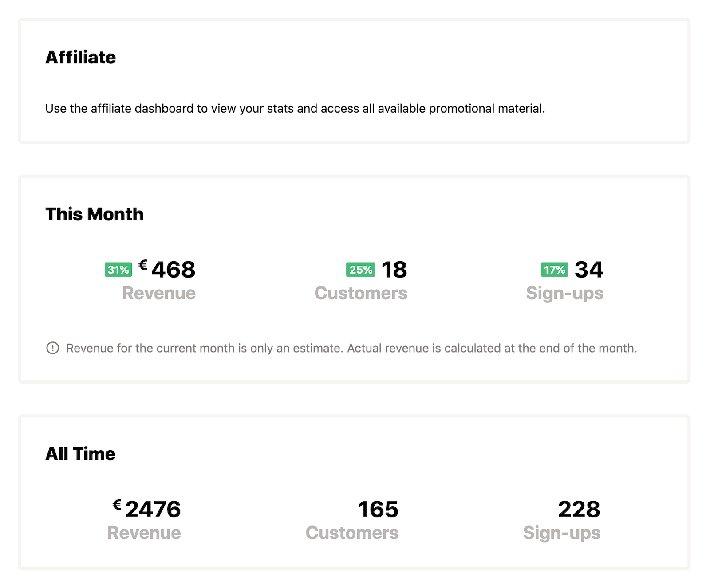Click the green 31% revenue badge
The width and height of the screenshot is (710, 588).
click(x=118, y=270)
